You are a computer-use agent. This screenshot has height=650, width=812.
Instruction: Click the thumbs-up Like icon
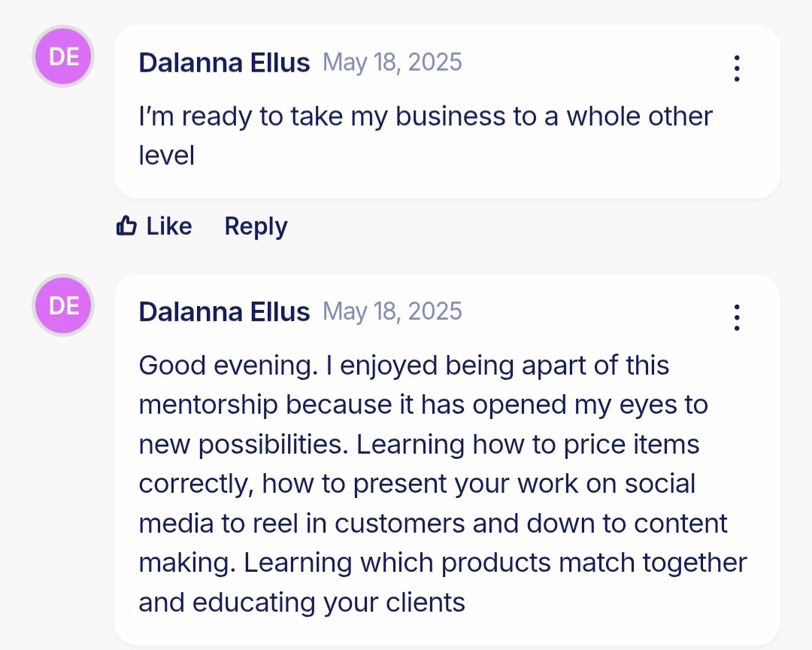[x=126, y=226]
